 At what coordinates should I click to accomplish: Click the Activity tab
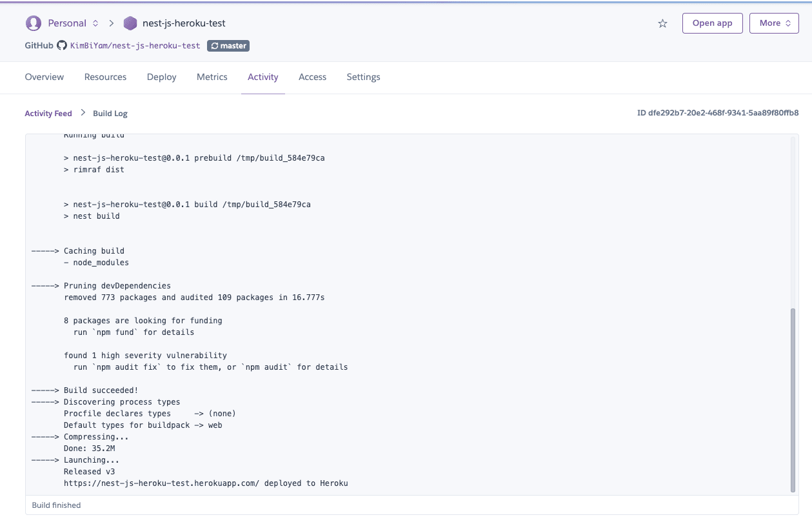(x=263, y=77)
